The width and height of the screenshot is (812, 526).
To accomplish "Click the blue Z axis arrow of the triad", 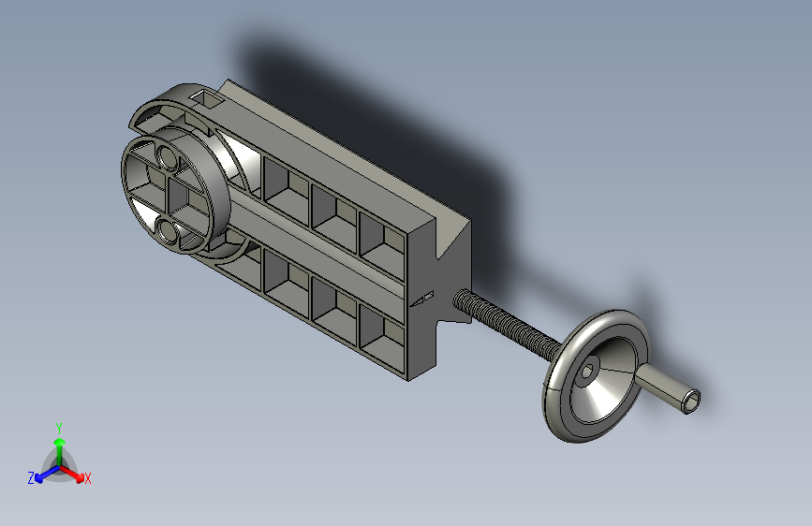I will tap(47, 475).
